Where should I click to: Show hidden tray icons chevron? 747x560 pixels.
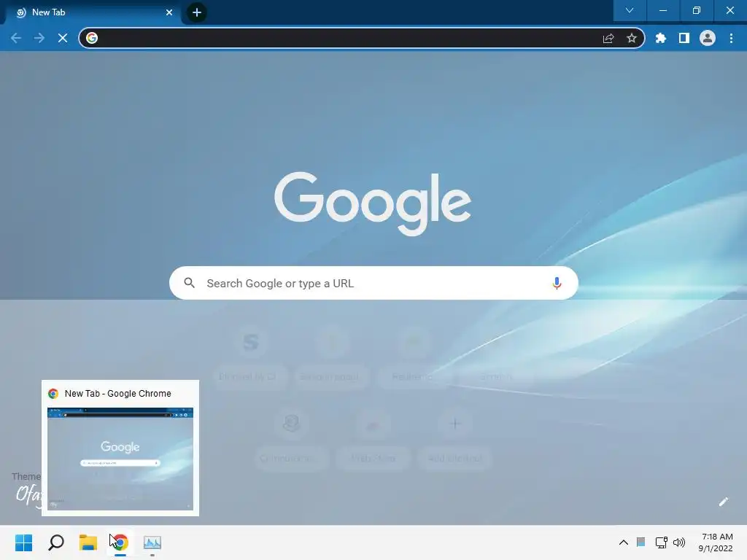pyautogui.click(x=623, y=542)
